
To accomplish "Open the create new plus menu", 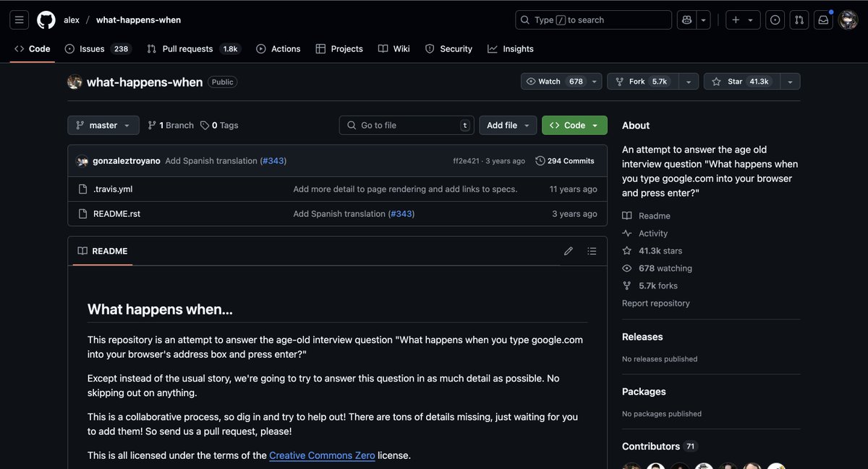I will (742, 20).
